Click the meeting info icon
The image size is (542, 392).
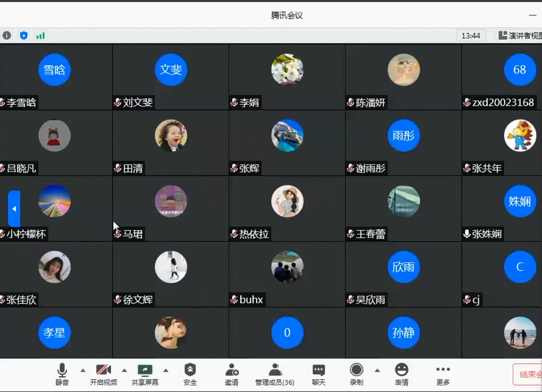(x=6, y=35)
